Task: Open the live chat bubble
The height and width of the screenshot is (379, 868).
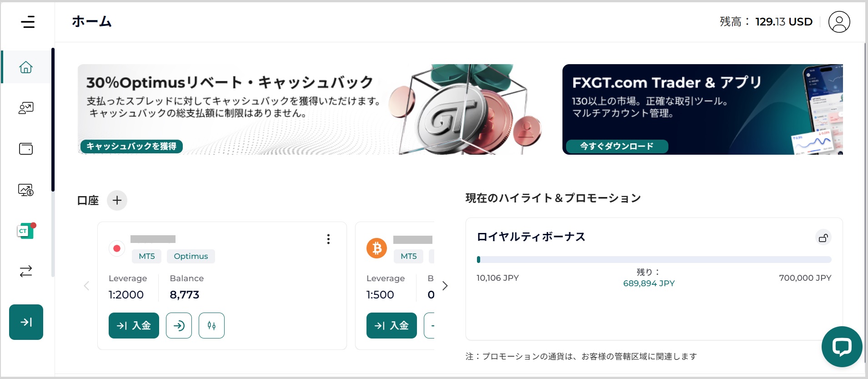Action: (x=842, y=347)
